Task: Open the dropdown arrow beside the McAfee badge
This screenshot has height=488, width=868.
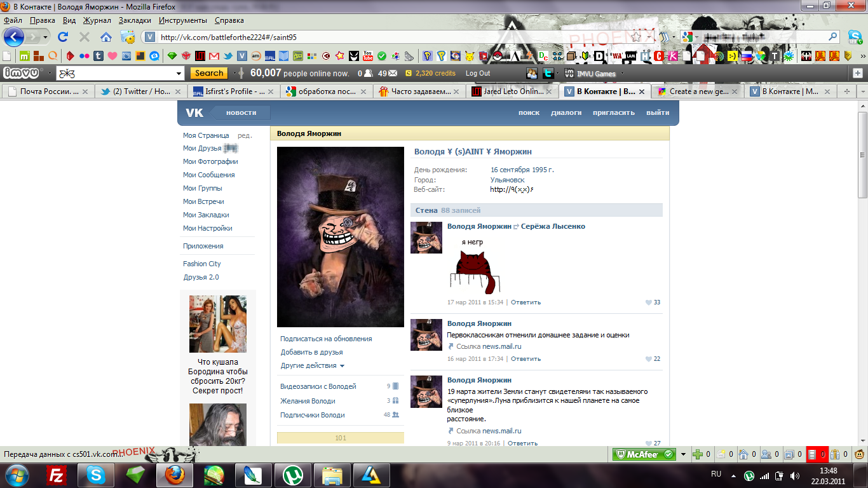Action: 684,454
